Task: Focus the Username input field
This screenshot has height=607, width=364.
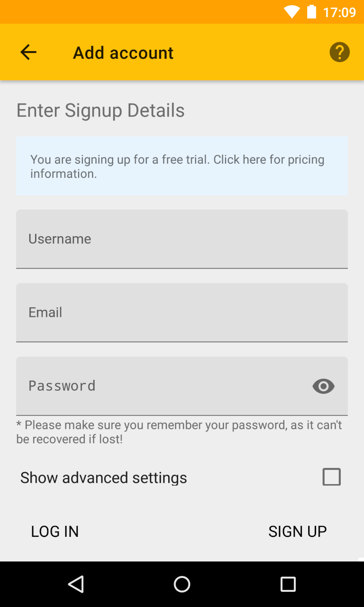Action: tap(182, 239)
